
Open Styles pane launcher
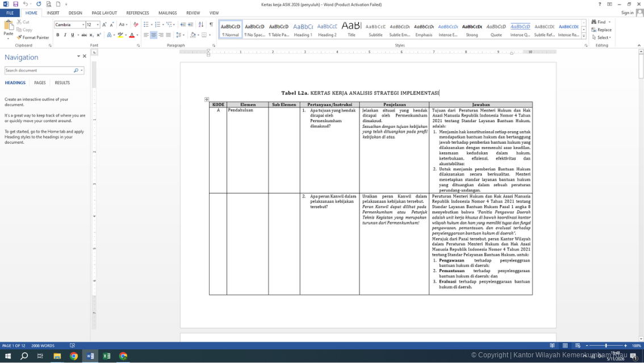[586, 45]
